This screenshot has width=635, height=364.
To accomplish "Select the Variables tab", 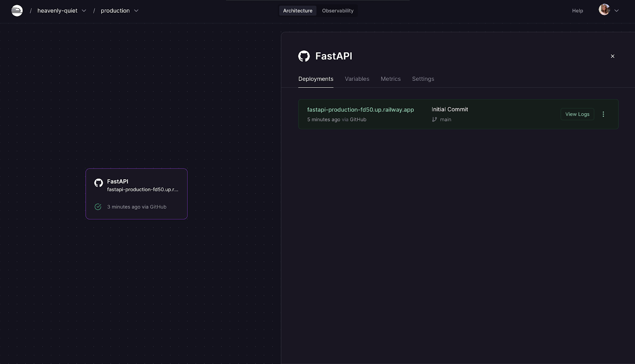I will coord(357,79).
